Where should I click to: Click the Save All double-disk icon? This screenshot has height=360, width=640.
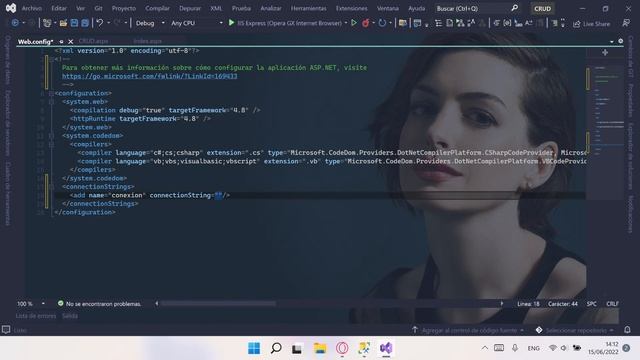coord(85,23)
